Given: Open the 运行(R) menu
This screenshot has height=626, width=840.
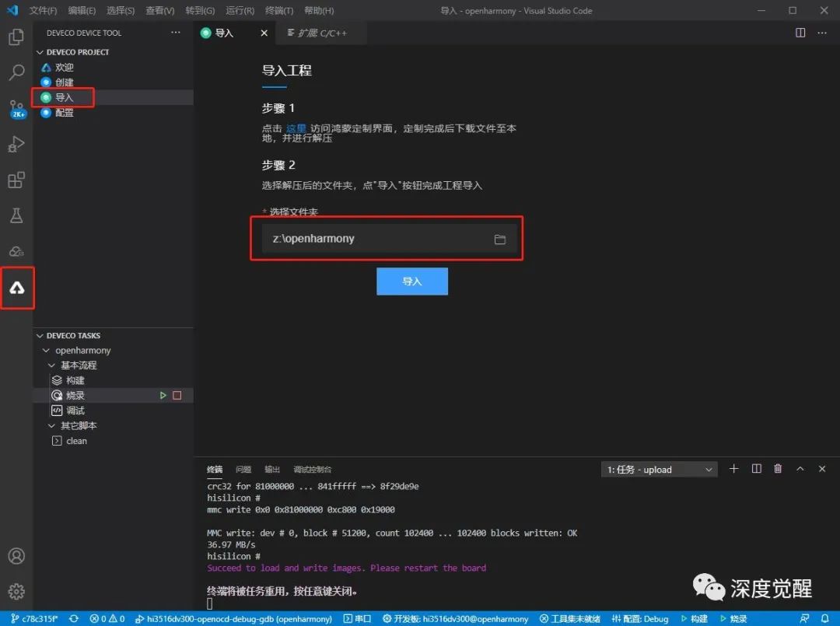Looking at the screenshot, I should [240, 11].
